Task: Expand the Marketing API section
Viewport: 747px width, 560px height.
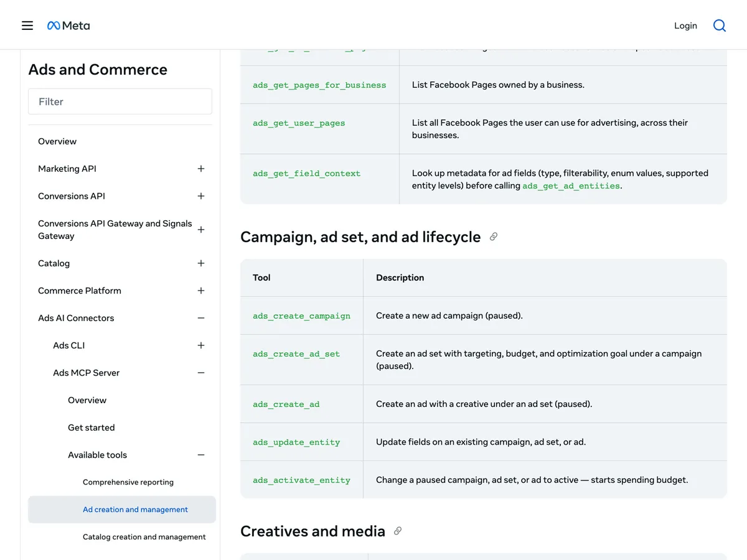Action: coord(201,169)
